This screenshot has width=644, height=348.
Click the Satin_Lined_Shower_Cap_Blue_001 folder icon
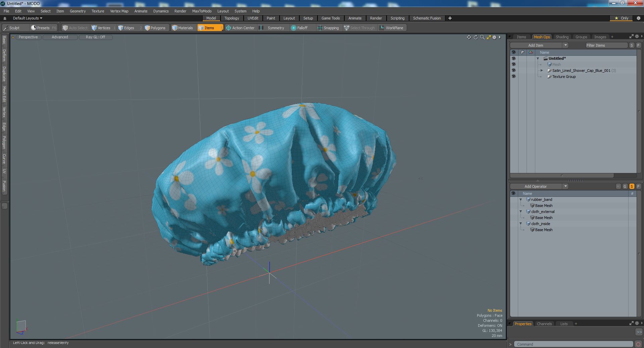(x=549, y=71)
